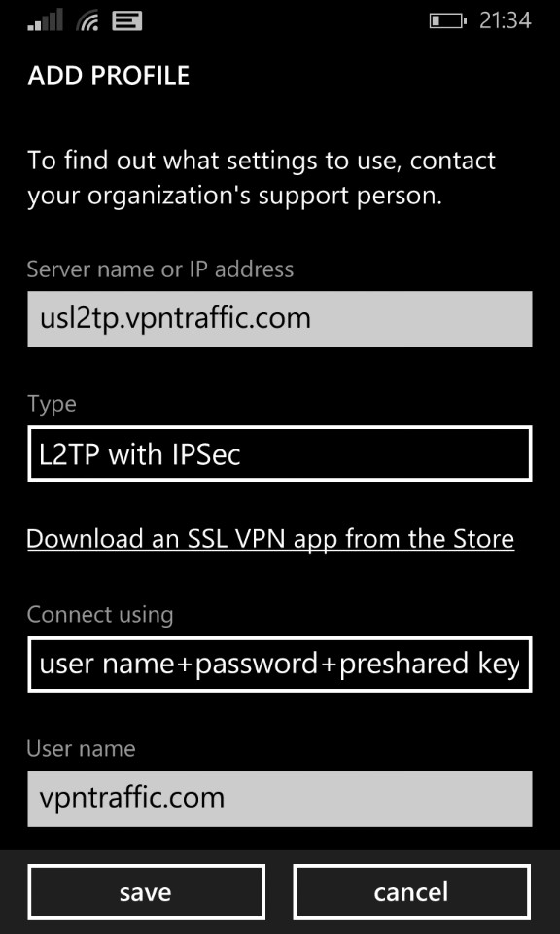
Task: Tap the Type label
Action: [x=52, y=405]
